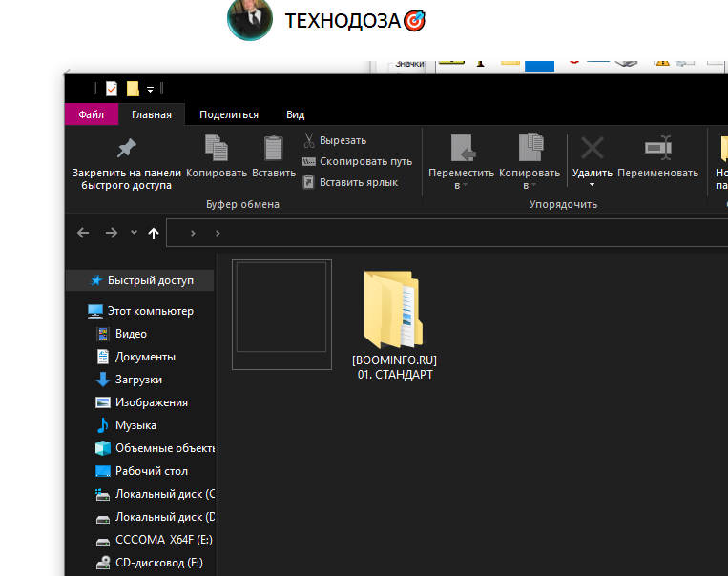This screenshot has width=728, height=576.
Task: Go back with the left arrow
Action: (x=83, y=233)
